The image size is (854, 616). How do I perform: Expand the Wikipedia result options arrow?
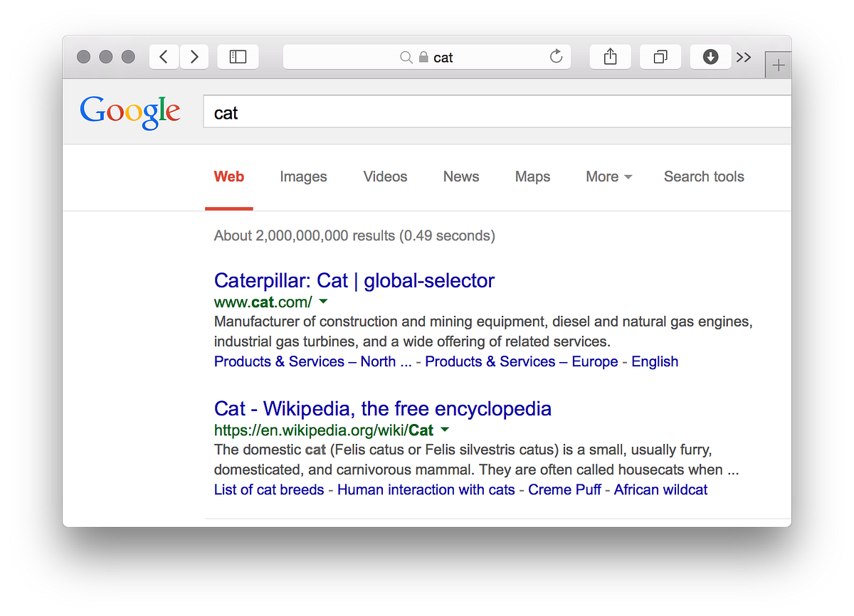click(x=445, y=430)
